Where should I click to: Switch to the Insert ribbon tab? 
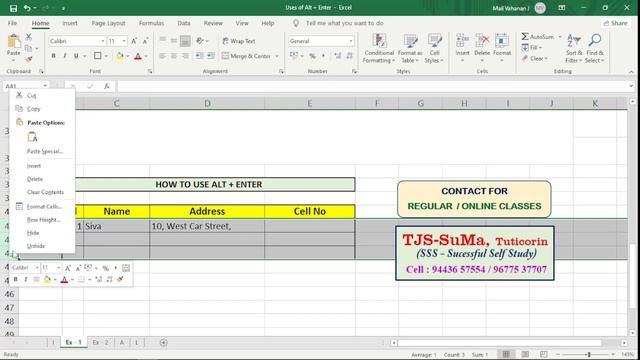[70, 23]
